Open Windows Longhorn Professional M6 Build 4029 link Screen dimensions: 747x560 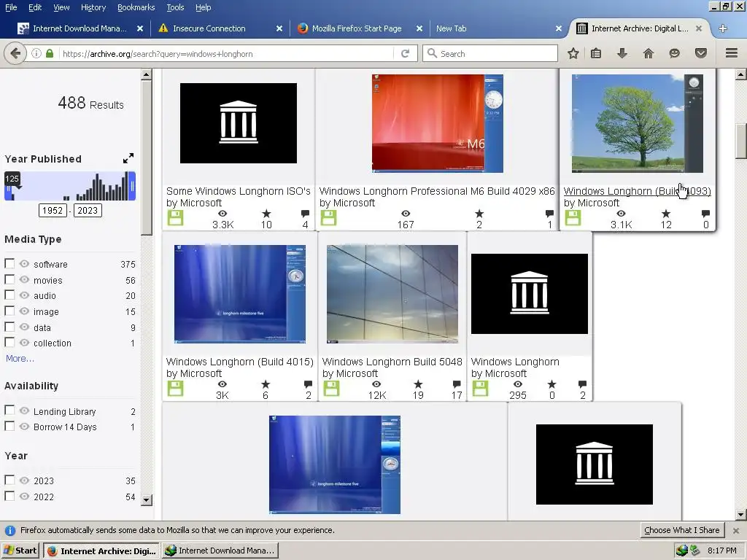(437, 191)
